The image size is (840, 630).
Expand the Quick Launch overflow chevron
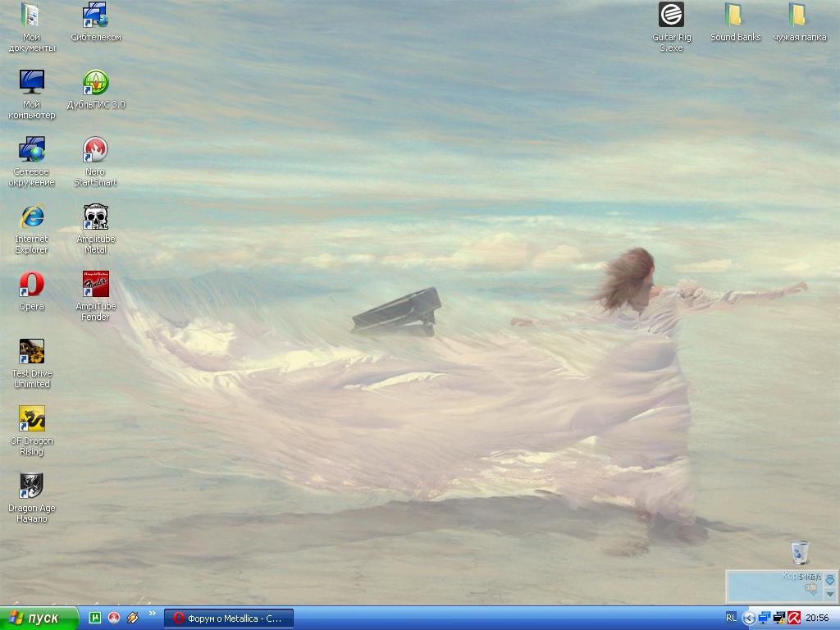pyautogui.click(x=152, y=614)
